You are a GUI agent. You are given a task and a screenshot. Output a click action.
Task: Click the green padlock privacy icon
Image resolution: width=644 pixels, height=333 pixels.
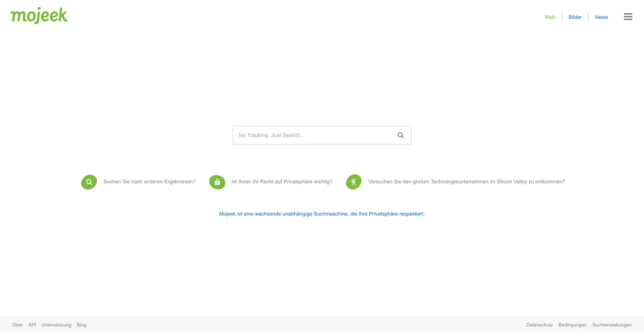coord(217,182)
